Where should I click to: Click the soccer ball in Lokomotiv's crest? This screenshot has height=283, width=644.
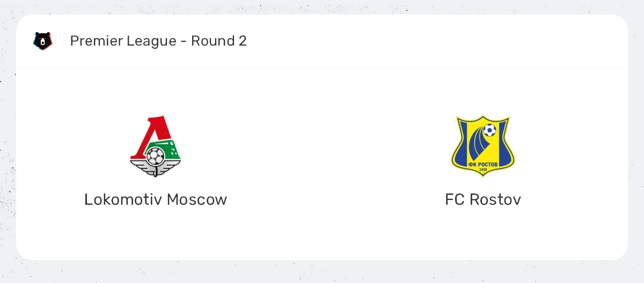(155, 155)
